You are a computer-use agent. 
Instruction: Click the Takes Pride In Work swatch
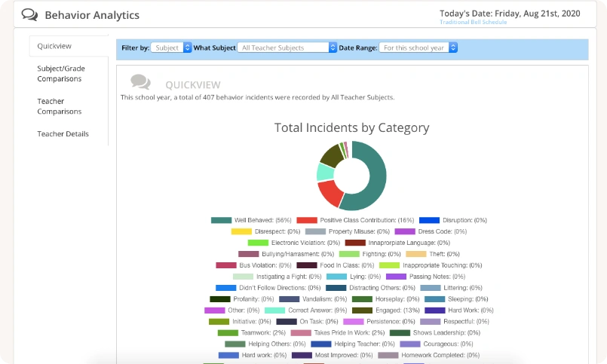pyautogui.click(x=301, y=332)
